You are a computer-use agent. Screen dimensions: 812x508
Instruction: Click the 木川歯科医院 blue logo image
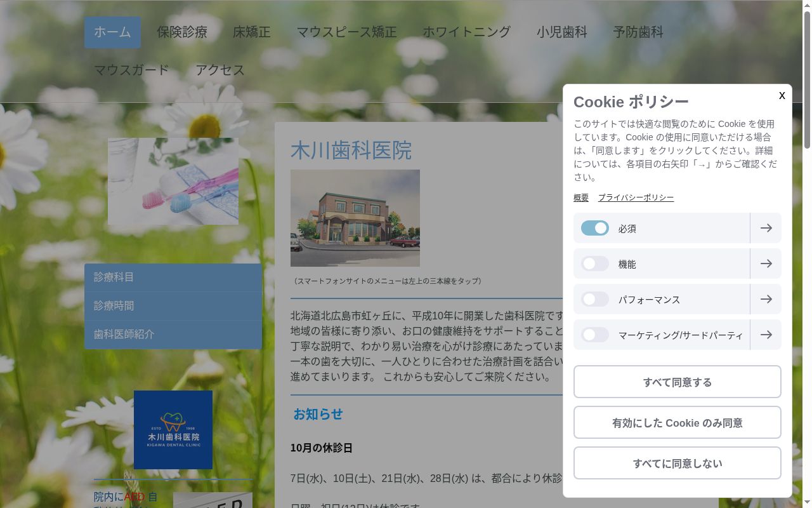click(x=173, y=430)
